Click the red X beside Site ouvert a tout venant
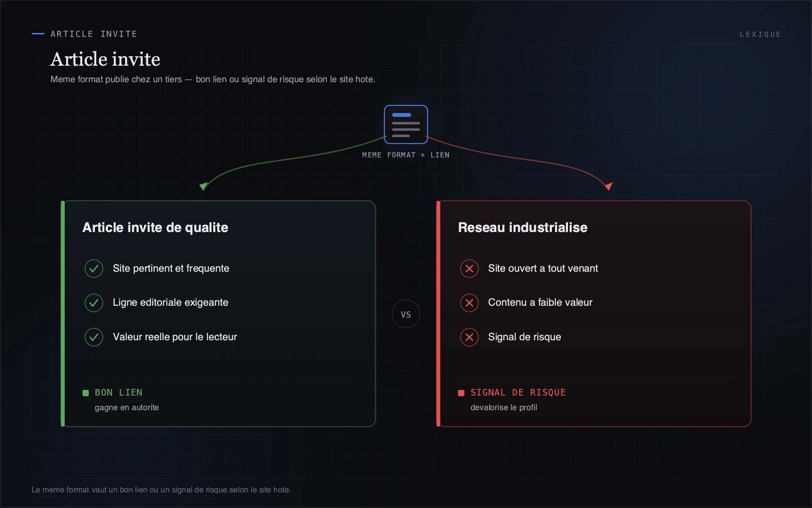The width and height of the screenshot is (812, 508). tap(469, 268)
